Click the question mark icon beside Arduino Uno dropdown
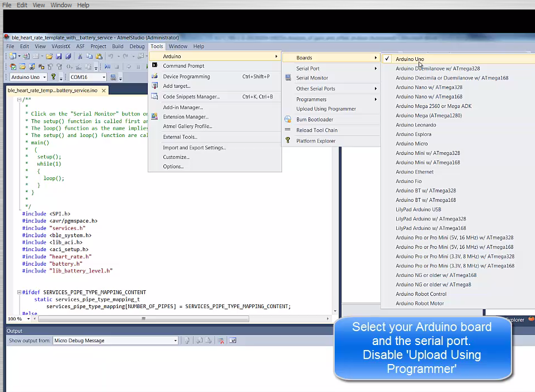 tap(53, 77)
